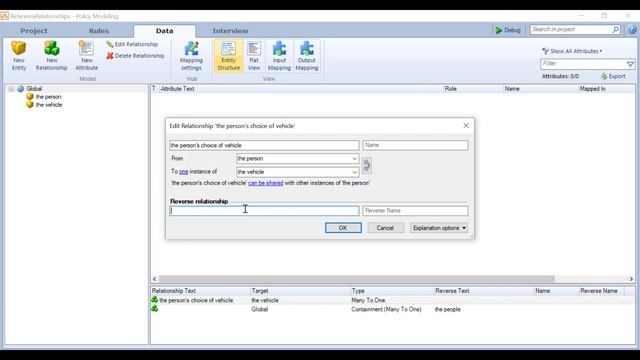640x360 pixels.
Task: Click the 'Many To One' type cell
Action: (368, 300)
